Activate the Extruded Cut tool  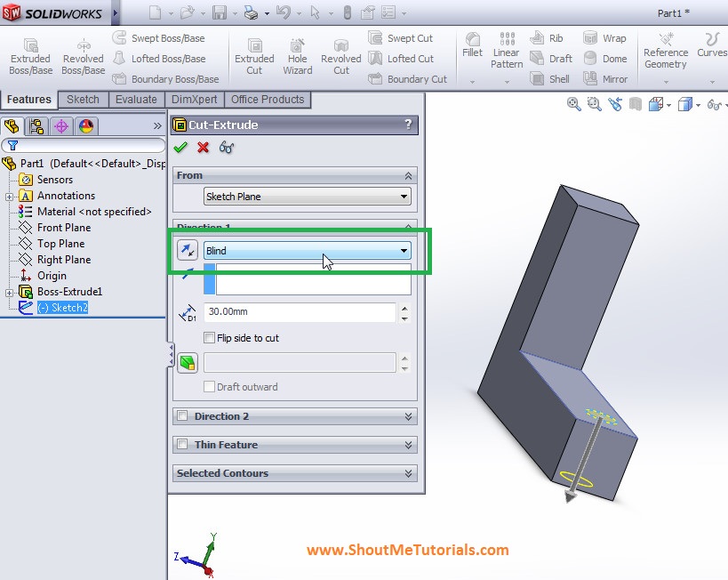tap(254, 57)
